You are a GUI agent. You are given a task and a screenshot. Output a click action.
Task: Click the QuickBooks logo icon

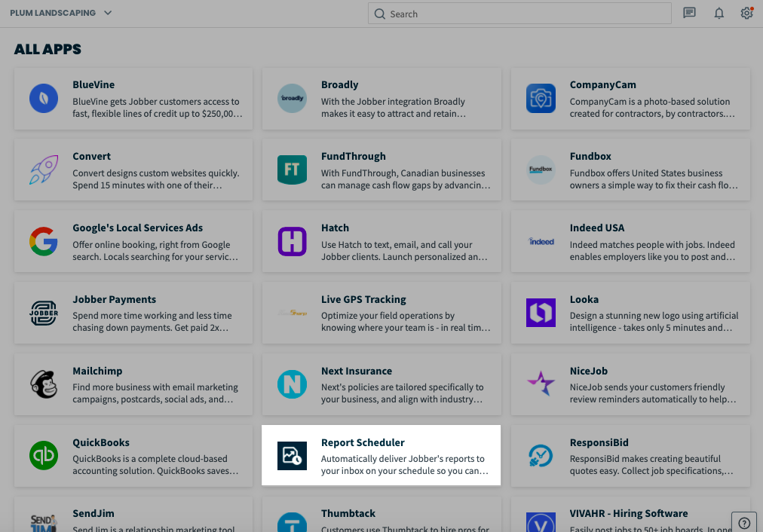pos(43,454)
